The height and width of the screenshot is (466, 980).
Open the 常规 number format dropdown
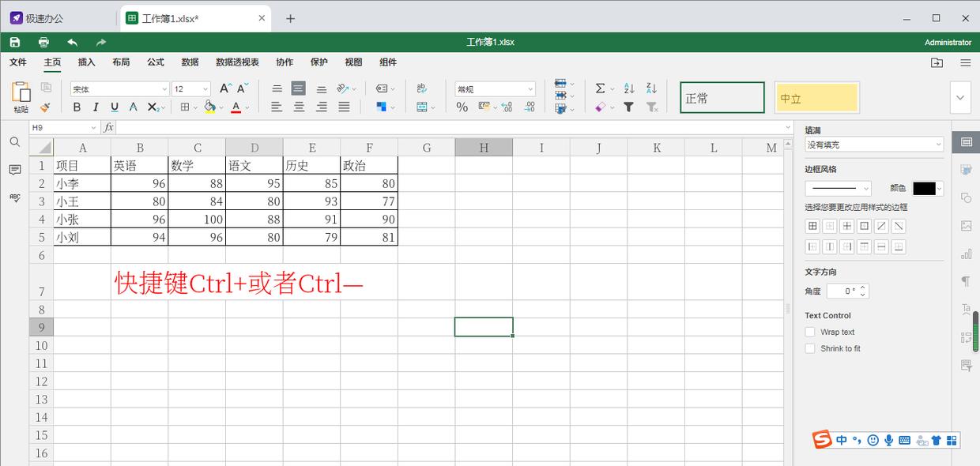[495, 88]
